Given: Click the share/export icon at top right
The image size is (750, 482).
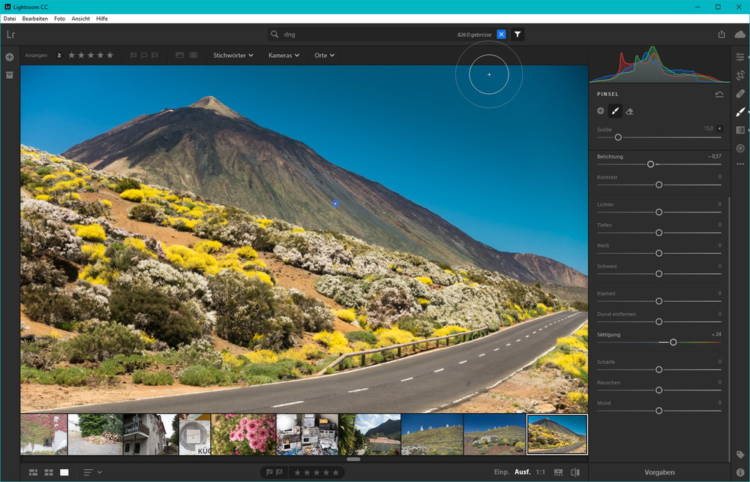Looking at the screenshot, I should point(721,34).
